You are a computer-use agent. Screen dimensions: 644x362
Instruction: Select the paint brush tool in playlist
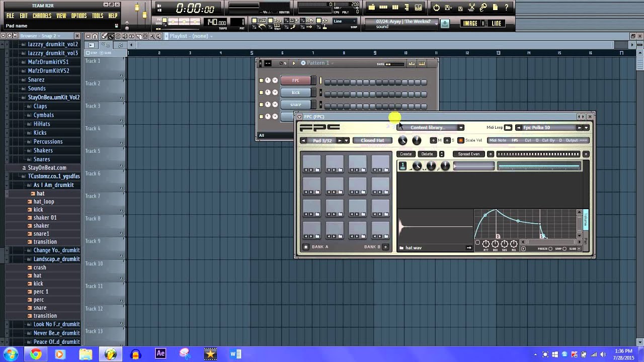(111, 36)
